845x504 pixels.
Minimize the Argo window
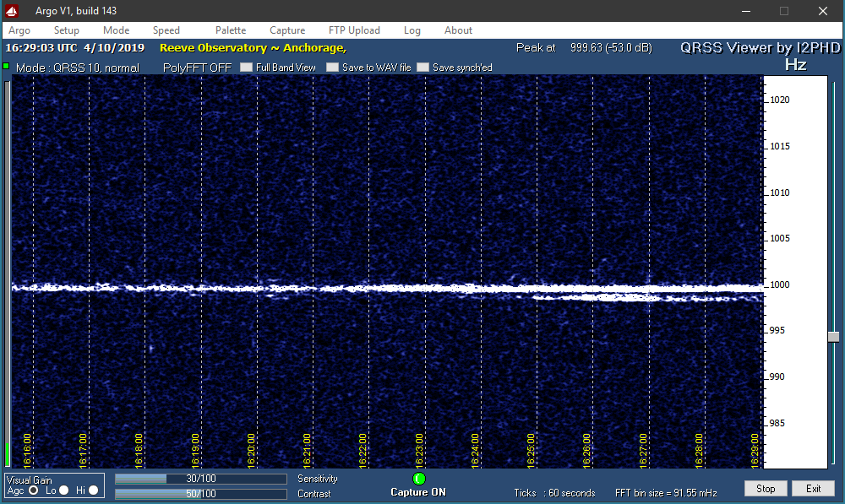tap(746, 11)
